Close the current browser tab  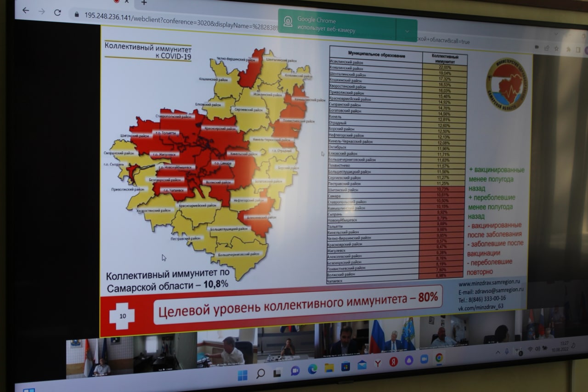point(127,1)
